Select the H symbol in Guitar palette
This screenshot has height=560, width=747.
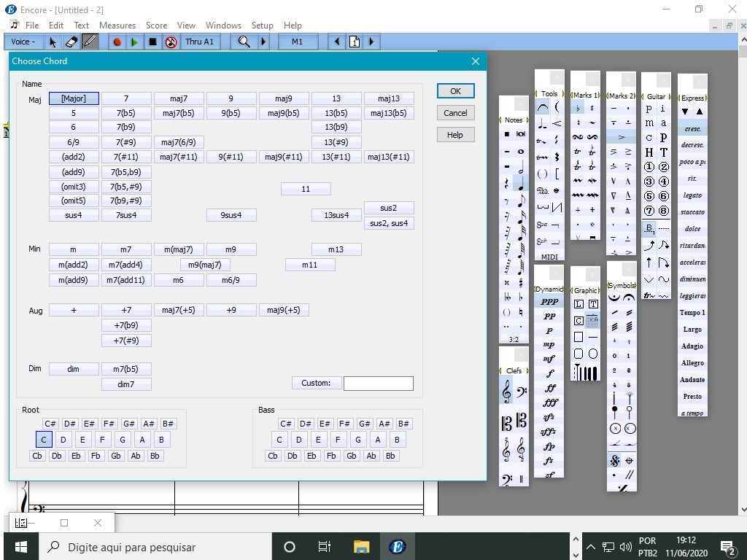point(649,152)
